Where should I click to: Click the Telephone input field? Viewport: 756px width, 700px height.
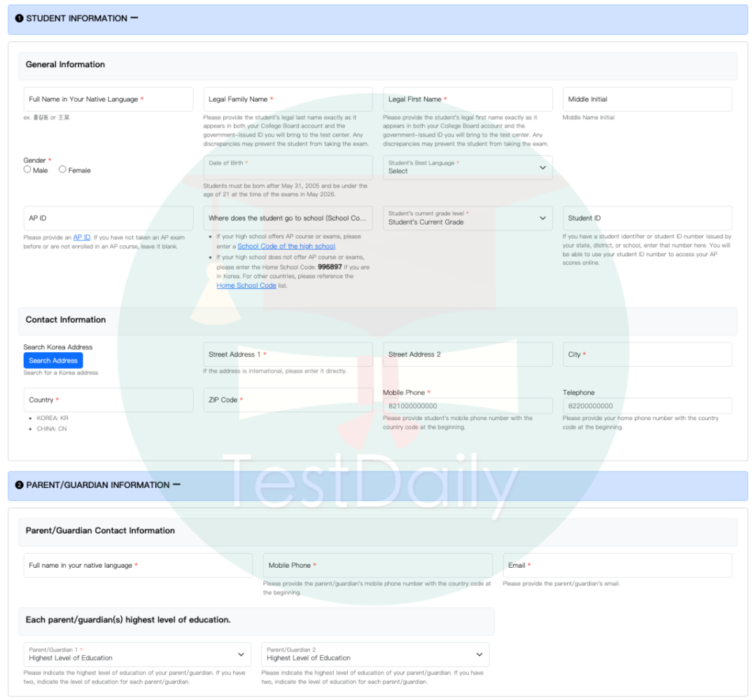coord(647,406)
